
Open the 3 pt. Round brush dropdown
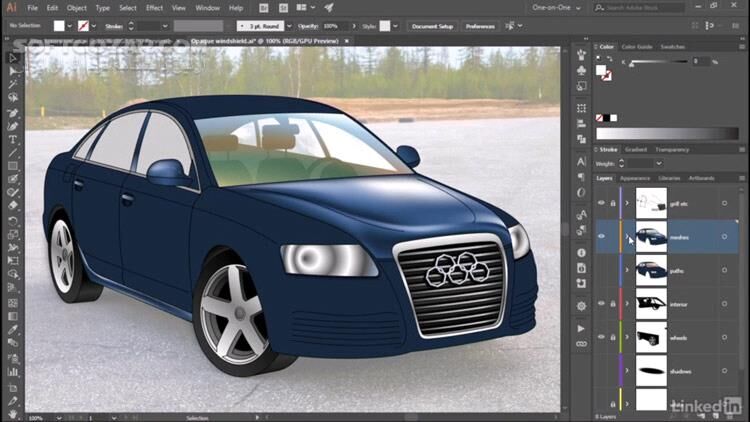(263, 25)
